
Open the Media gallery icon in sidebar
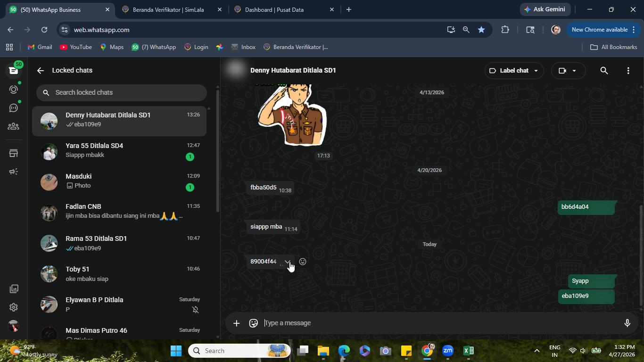(x=14, y=288)
